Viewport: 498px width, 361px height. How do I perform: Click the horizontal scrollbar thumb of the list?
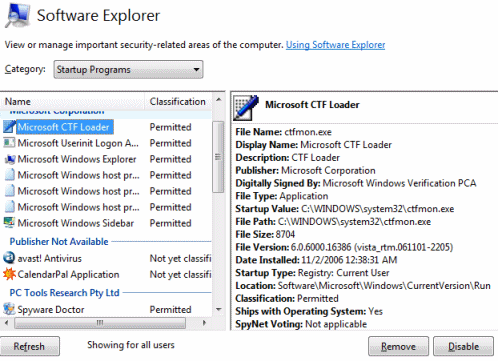point(100,323)
